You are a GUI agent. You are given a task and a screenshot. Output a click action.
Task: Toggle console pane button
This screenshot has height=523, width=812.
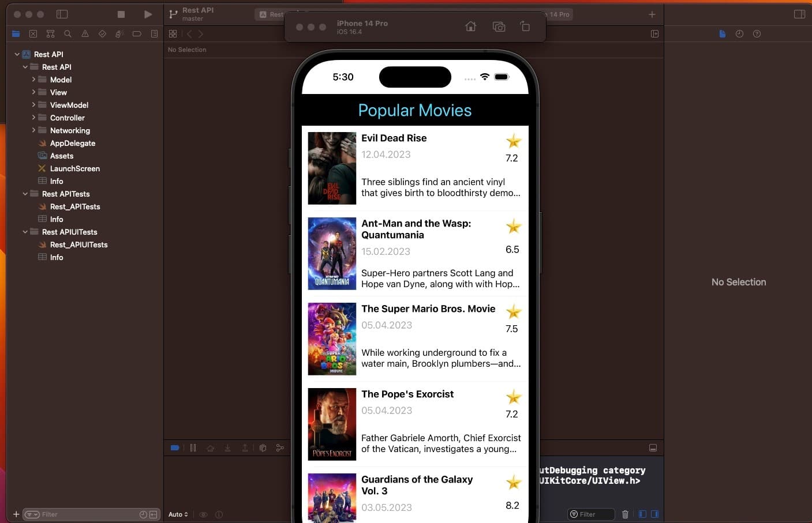click(654, 514)
